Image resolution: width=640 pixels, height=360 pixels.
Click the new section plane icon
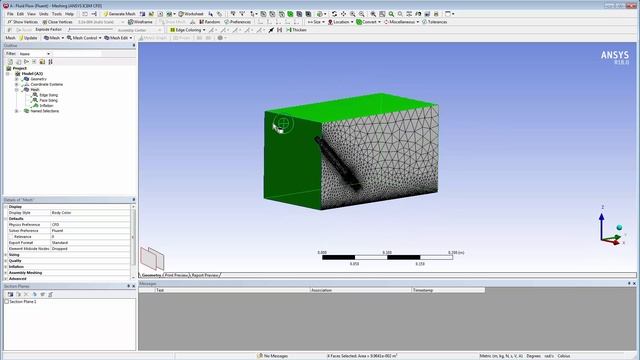coord(11,294)
